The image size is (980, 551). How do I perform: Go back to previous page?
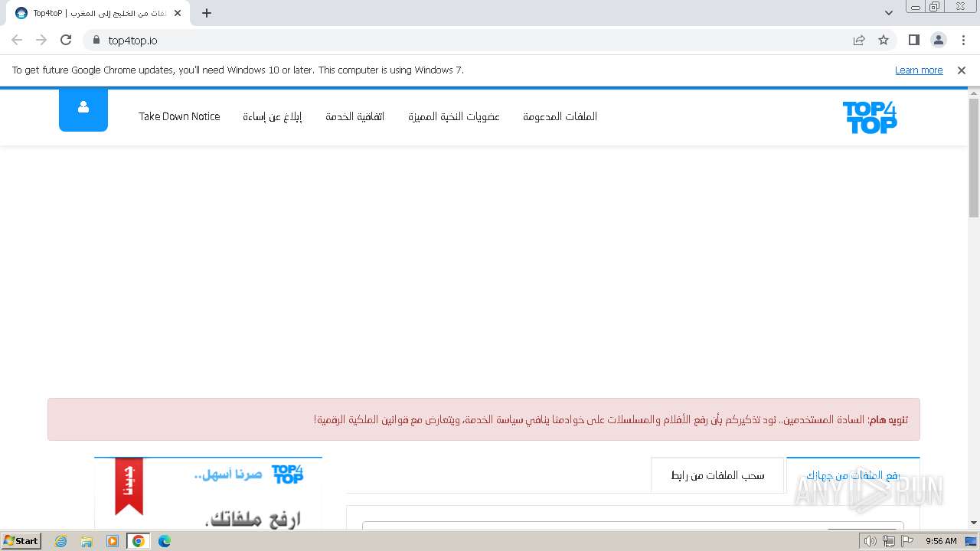pyautogui.click(x=17, y=40)
